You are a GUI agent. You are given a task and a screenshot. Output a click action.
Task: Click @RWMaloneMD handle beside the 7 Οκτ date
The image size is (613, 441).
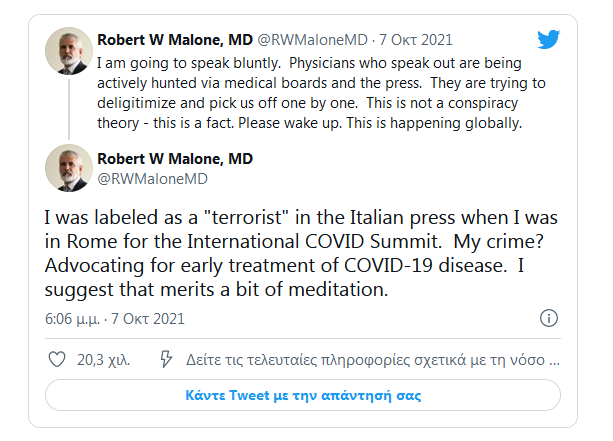pyautogui.click(x=315, y=41)
